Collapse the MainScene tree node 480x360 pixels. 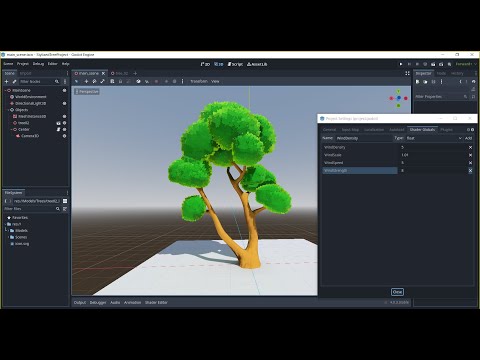[x=5, y=90]
